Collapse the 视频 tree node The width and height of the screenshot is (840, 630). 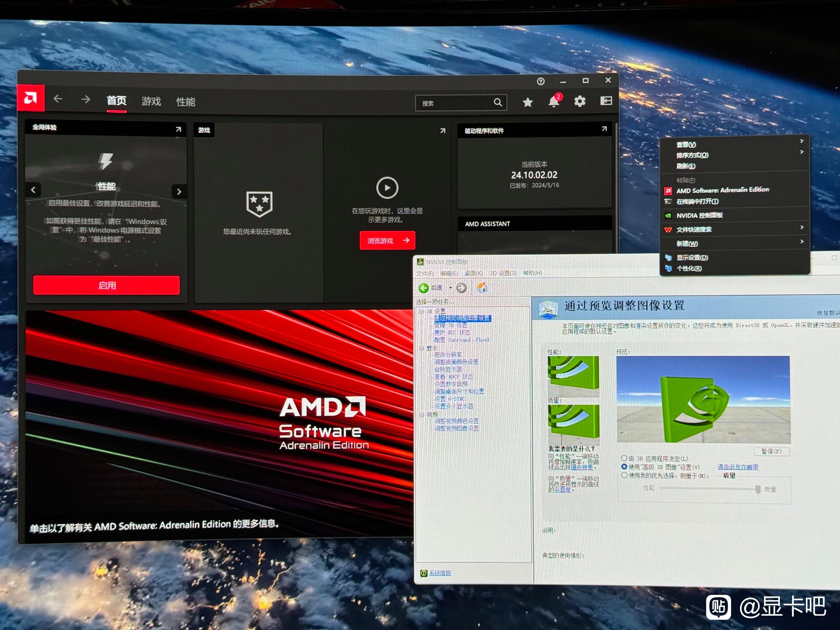pos(422,415)
